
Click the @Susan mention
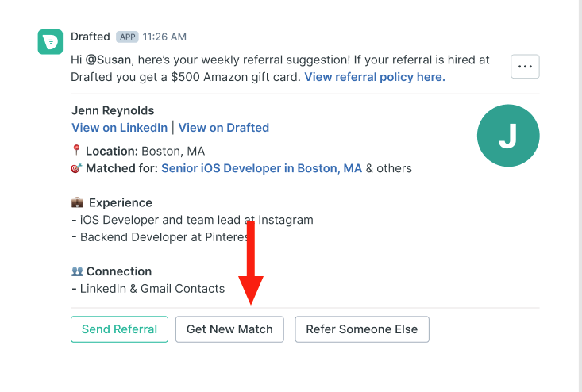pos(108,60)
